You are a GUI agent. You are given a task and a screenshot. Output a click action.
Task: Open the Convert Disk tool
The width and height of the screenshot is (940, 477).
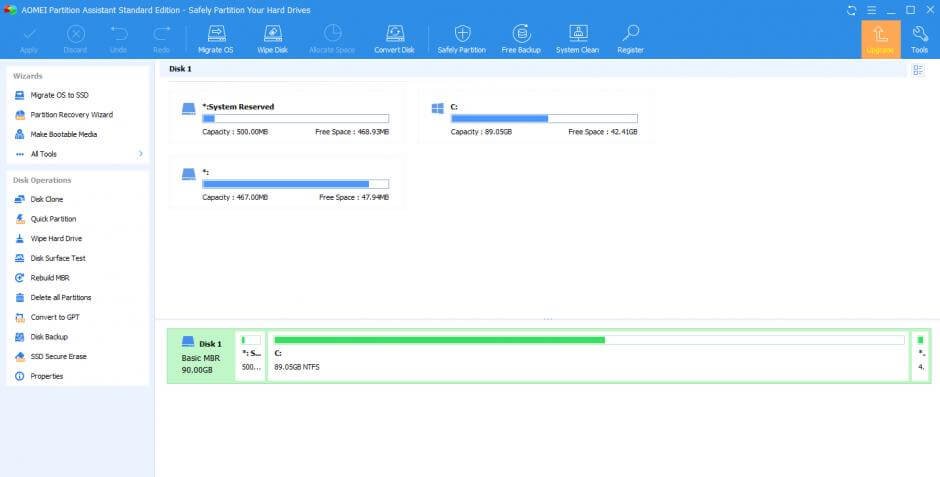tap(394, 40)
